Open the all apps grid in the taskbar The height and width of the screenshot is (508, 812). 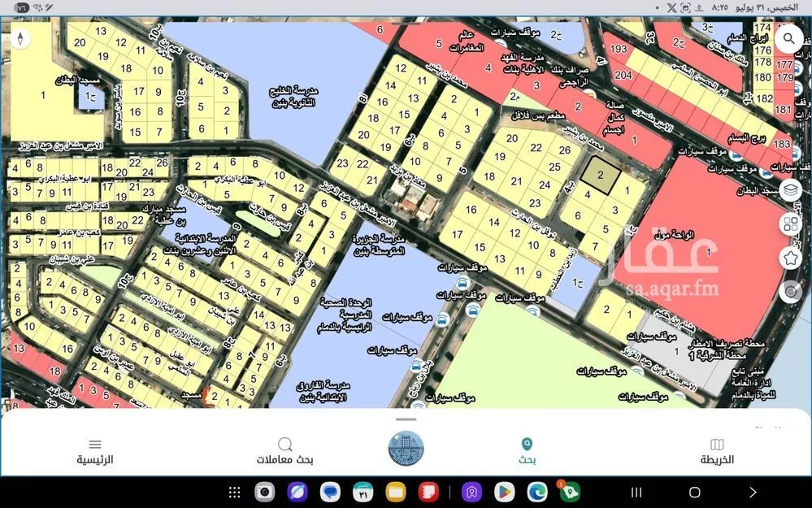tap(234, 492)
